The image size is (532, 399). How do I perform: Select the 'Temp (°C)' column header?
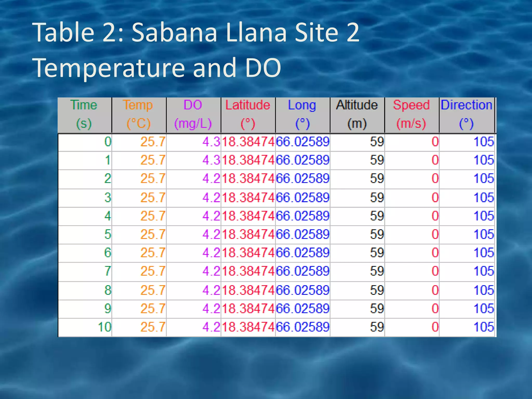pyautogui.click(x=139, y=115)
